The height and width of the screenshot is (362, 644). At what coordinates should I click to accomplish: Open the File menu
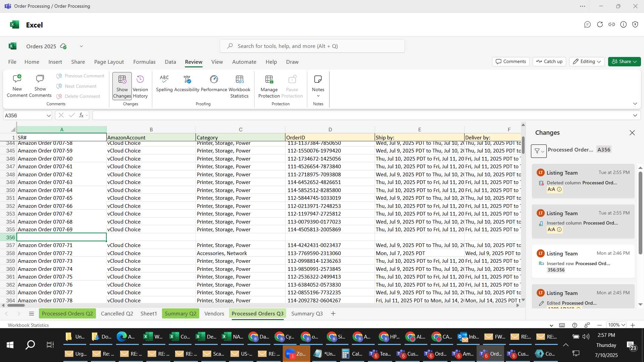point(12,62)
